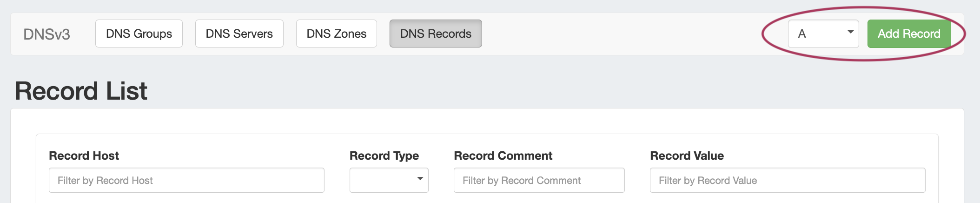Go to the DNS Zones tab
Image resolution: width=980 pixels, height=203 pixels.
(x=336, y=34)
